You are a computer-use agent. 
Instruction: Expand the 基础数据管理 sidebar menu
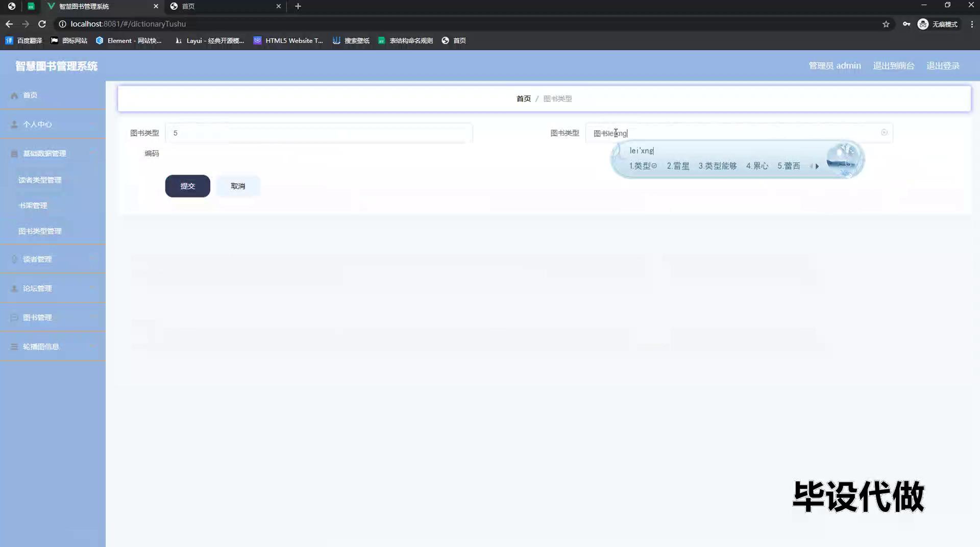pos(53,154)
